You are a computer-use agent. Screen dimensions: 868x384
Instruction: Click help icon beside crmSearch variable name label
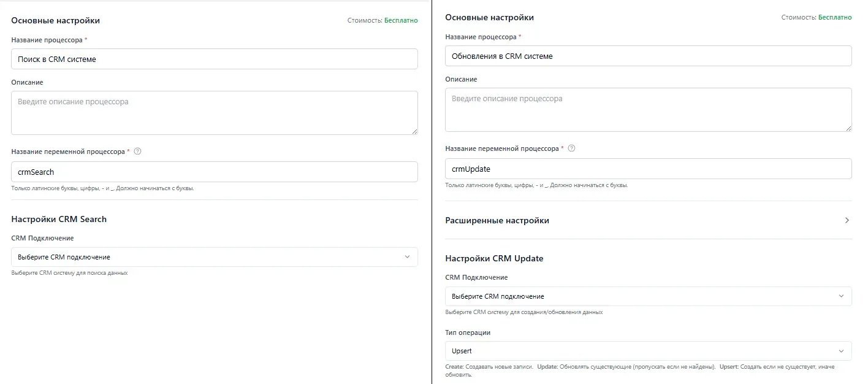(x=137, y=152)
